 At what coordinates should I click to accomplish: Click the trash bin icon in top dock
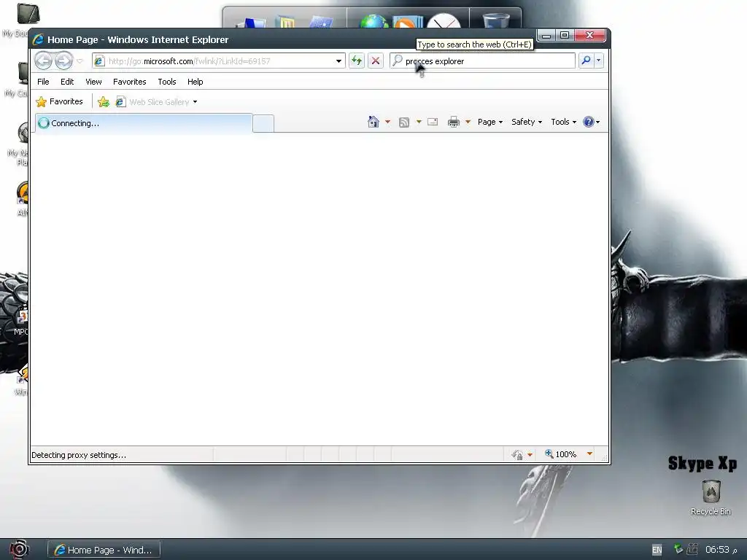click(x=496, y=20)
